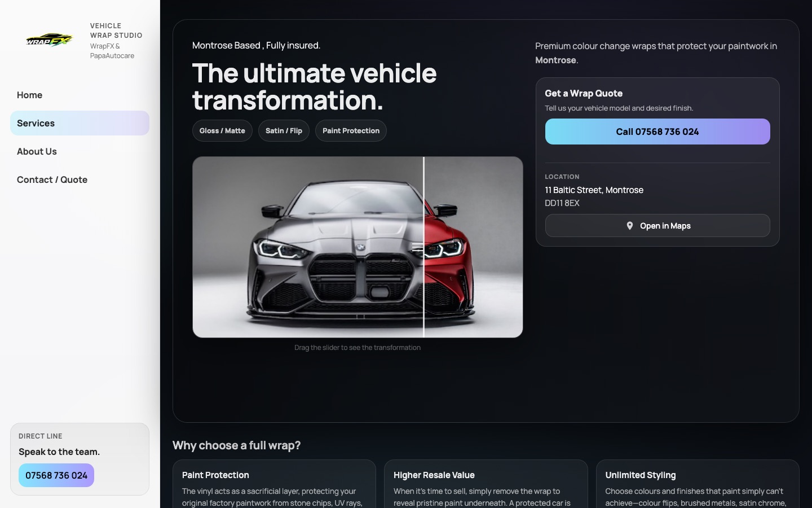This screenshot has width=812, height=508.
Task: Click the LOCATION label in the quote card
Action: coord(562,177)
